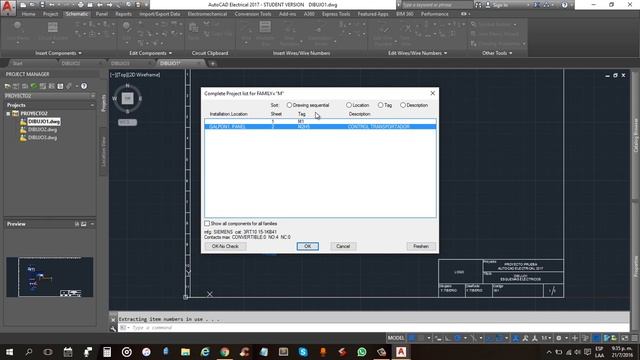
Task: Open the Home ribbon tab
Action: pos(29,14)
